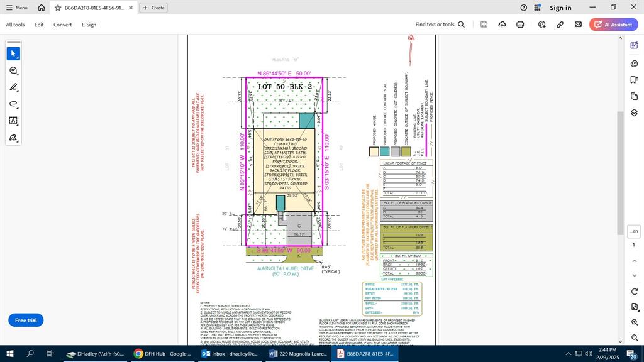Open the volume speaker tray icon
The width and height of the screenshot is (644, 362).
588,353
